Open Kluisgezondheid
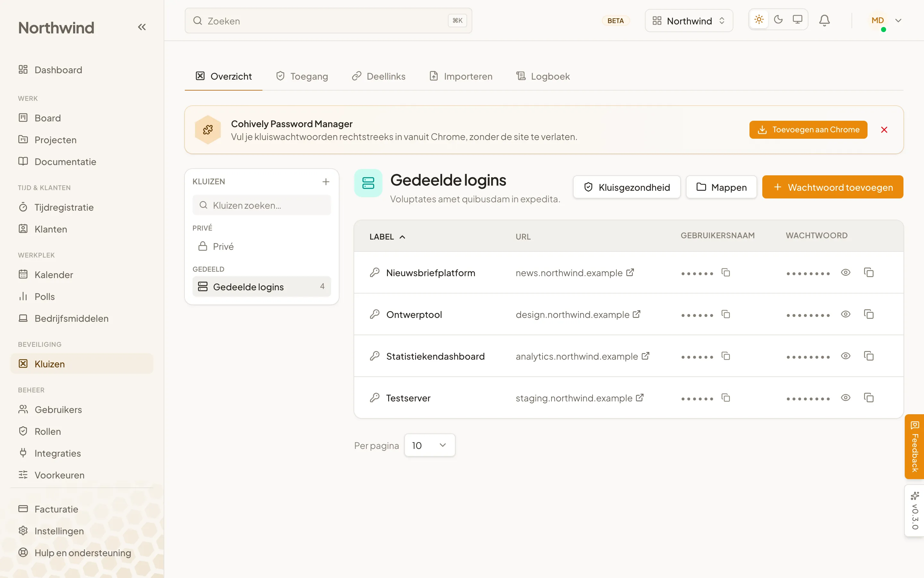The height and width of the screenshot is (578, 924). [x=627, y=187]
